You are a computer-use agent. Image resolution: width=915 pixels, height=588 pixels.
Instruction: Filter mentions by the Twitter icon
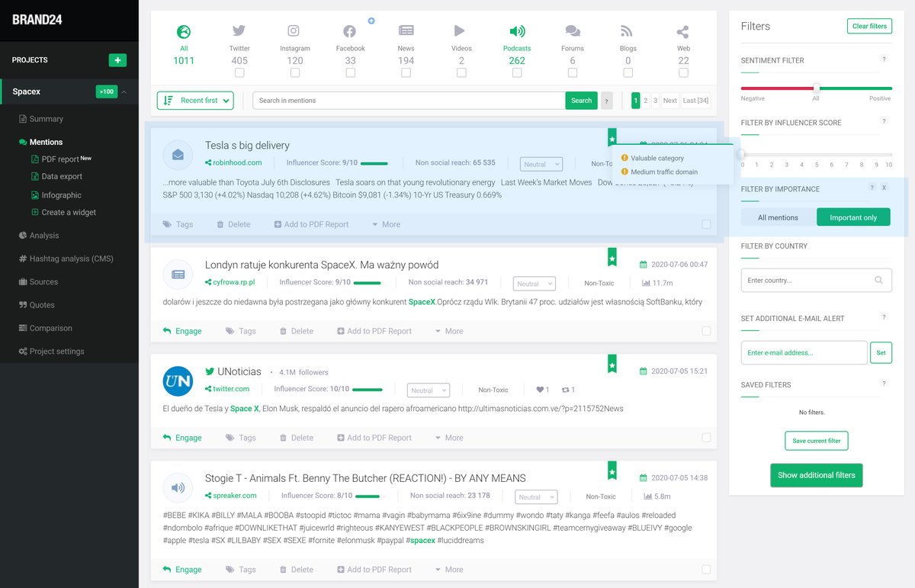click(x=239, y=31)
